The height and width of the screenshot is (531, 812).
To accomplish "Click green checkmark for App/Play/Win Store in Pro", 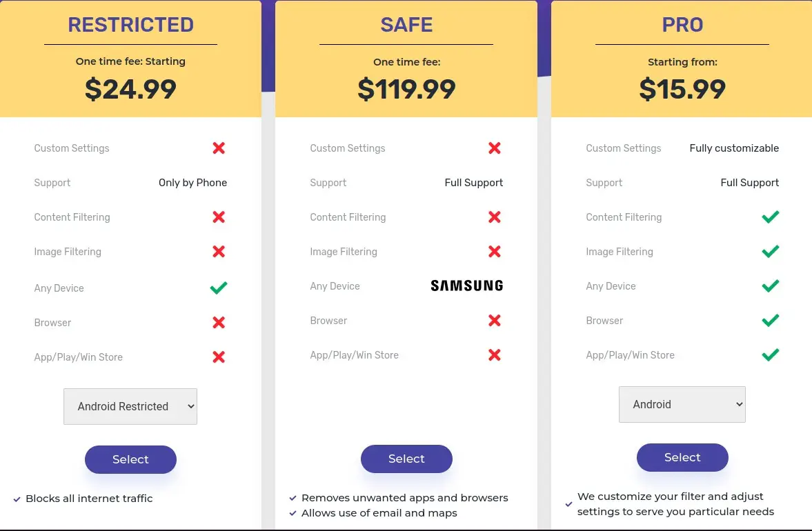I will pyautogui.click(x=770, y=354).
